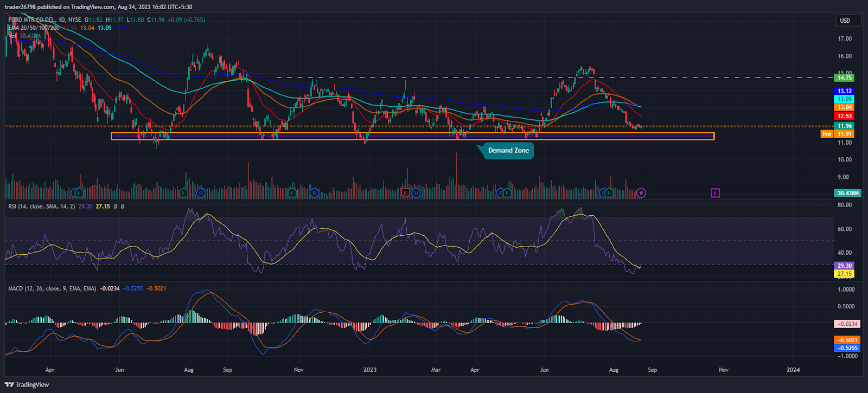Click the Mar label on the time axis

tap(436, 370)
